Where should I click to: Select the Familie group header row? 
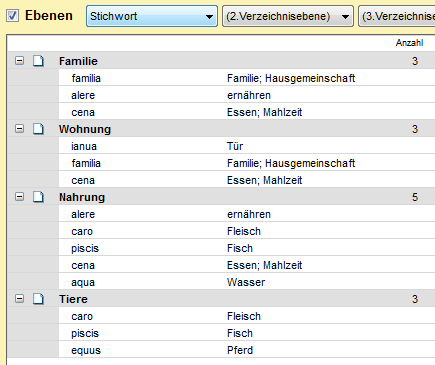click(x=221, y=61)
